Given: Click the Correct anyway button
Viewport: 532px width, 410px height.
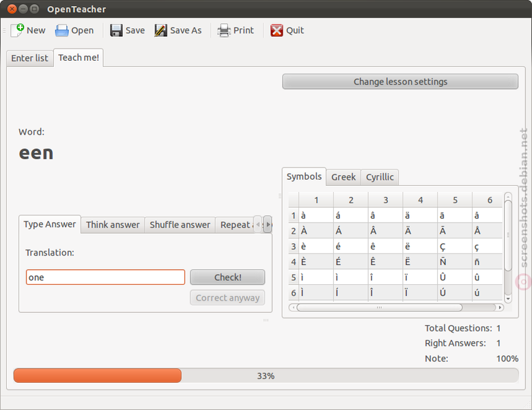Looking at the screenshot, I should tap(227, 298).
